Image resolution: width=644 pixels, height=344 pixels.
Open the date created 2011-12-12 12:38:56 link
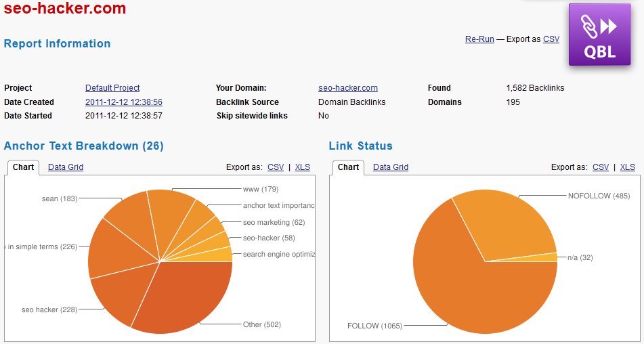tap(123, 102)
